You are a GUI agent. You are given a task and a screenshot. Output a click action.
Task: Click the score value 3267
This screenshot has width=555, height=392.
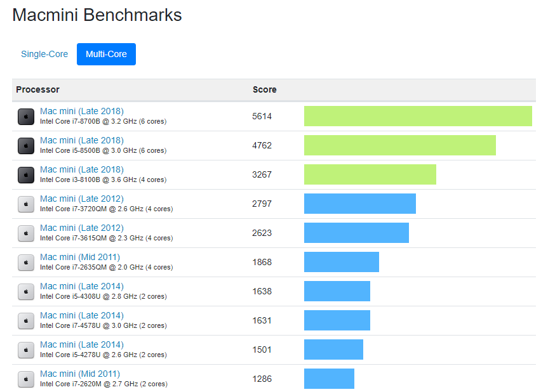(x=262, y=174)
